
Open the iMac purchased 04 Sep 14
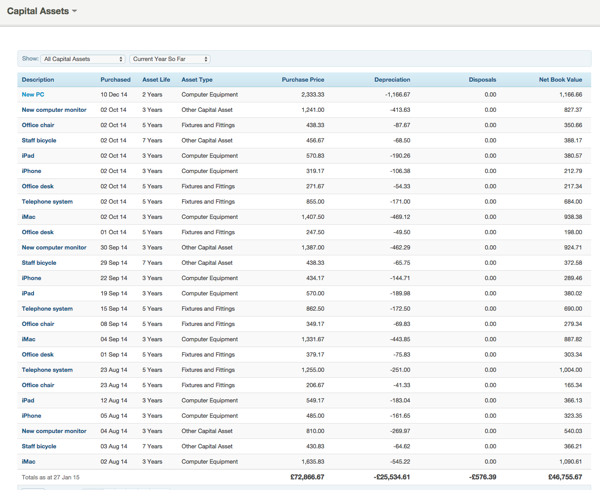click(29, 339)
